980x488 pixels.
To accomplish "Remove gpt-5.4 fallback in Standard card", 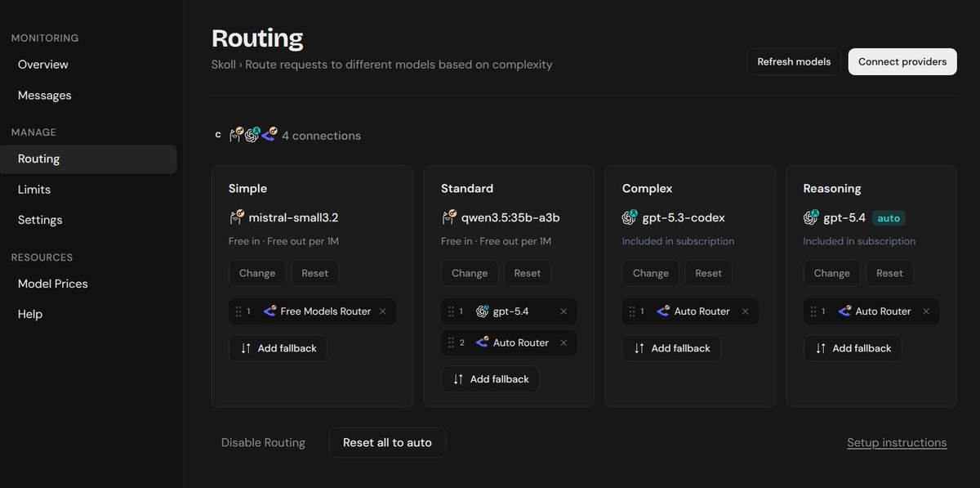I will point(563,311).
